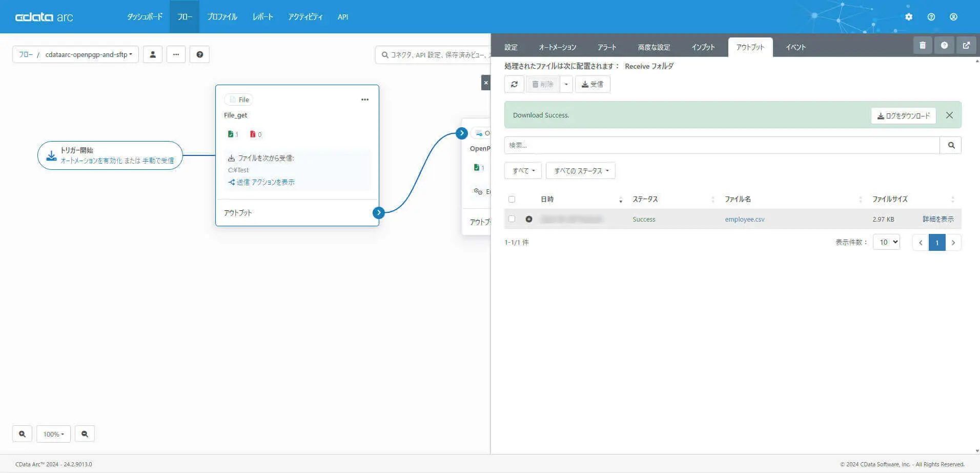Click the 受信 receive button
This screenshot has width=980, height=473.
click(x=593, y=84)
